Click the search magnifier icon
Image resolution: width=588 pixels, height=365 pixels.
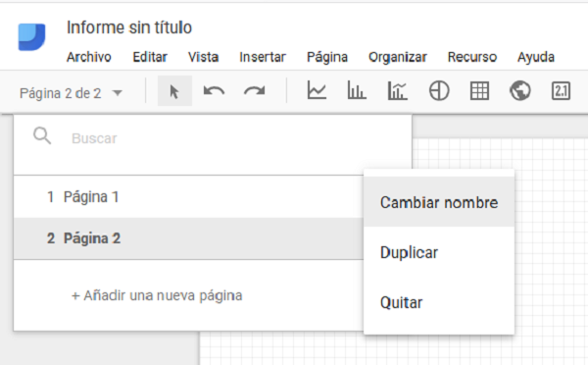pos(42,136)
